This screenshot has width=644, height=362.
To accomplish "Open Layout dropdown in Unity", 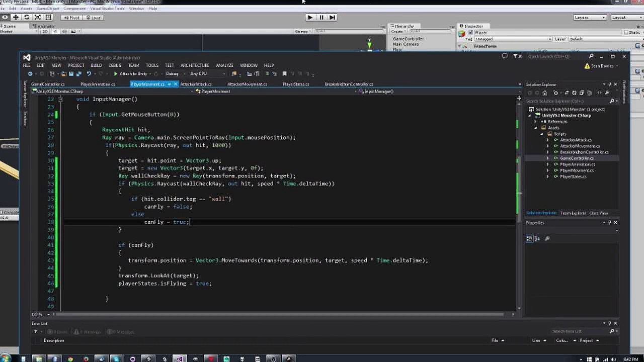I will pyautogui.click(x=626, y=17).
